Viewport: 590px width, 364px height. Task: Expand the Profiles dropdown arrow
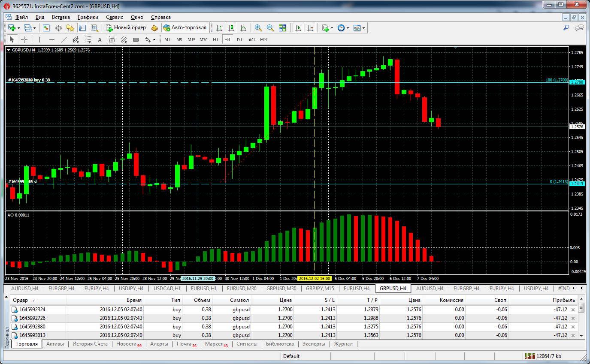35,28
